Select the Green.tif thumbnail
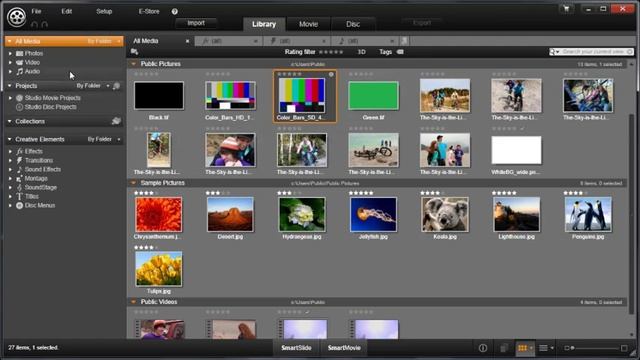640x360 pixels. [373, 96]
